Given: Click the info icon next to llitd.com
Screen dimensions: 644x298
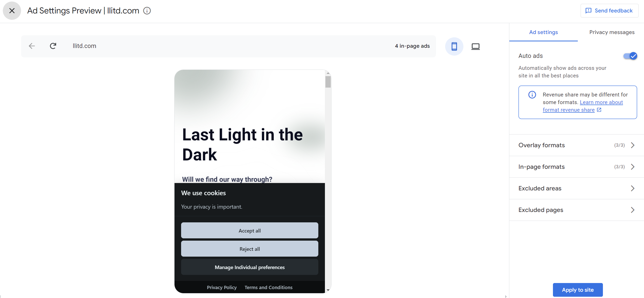Looking at the screenshot, I should coord(147,10).
